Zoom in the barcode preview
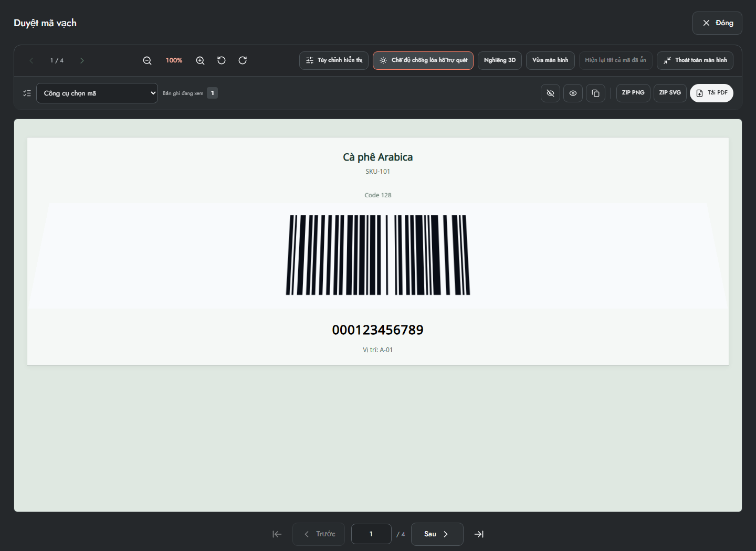Screen dimensions: 756x551 [200, 60]
